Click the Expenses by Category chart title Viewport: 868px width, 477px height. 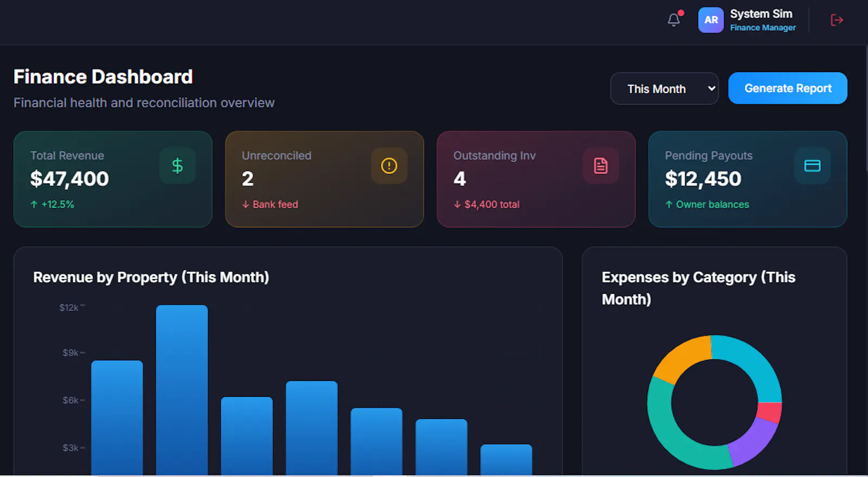pyautogui.click(x=698, y=288)
